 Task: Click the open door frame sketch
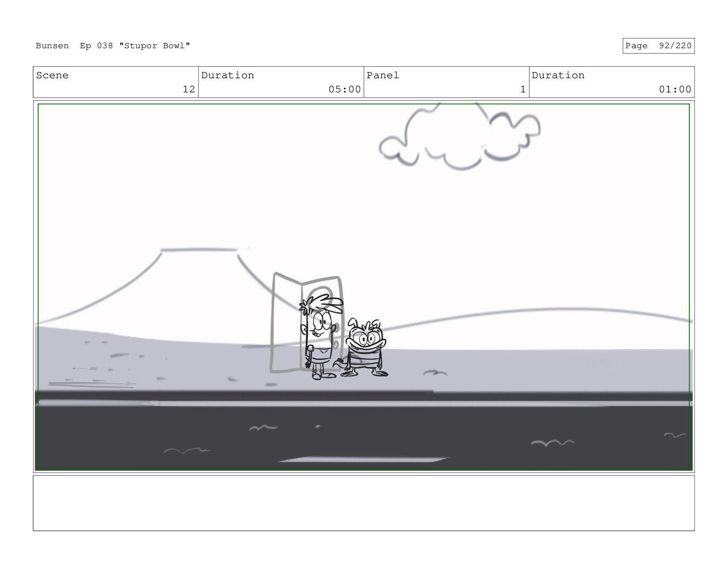[306, 323]
